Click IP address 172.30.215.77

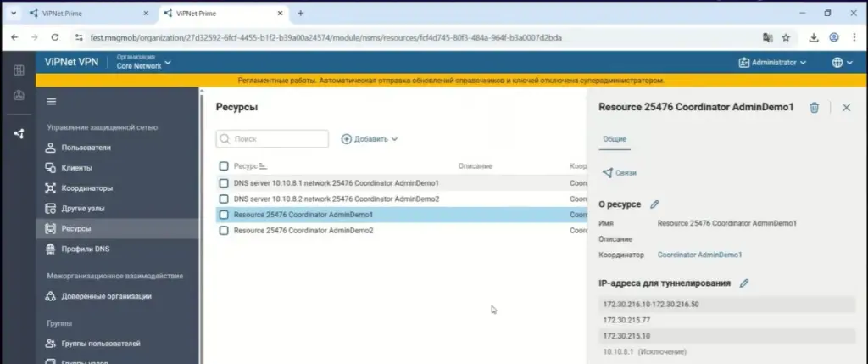pyautogui.click(x=726, y=320)
